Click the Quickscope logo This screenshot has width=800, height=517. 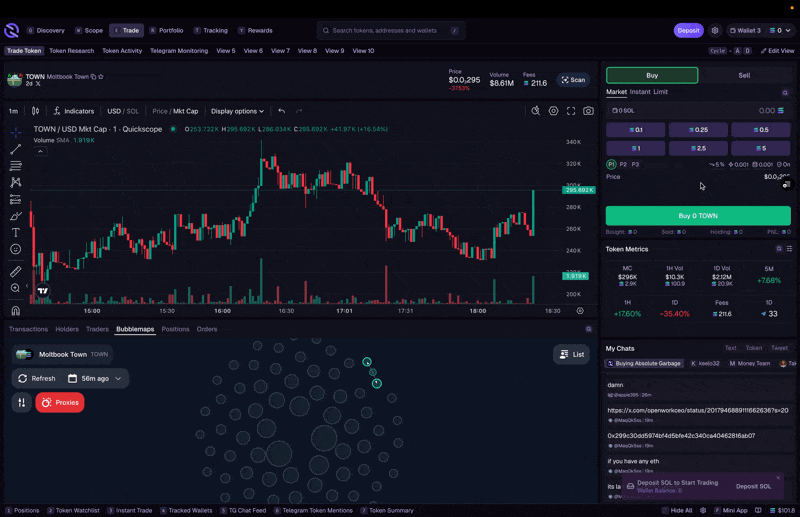pyautogui.click(x=11, y=30)
